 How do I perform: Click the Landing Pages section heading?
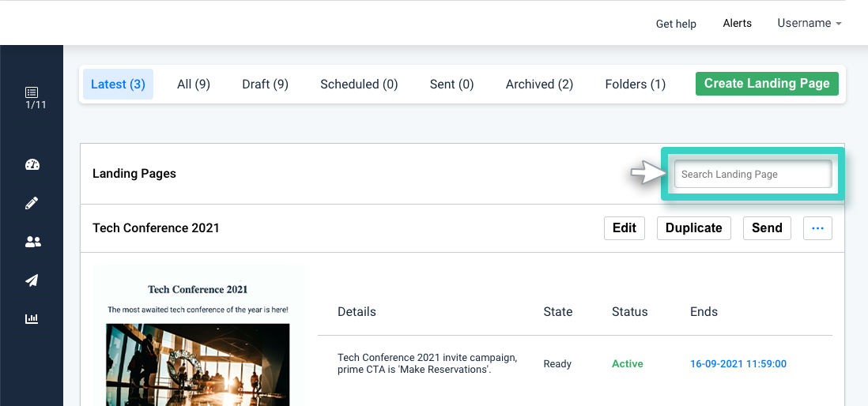[134, 174]
